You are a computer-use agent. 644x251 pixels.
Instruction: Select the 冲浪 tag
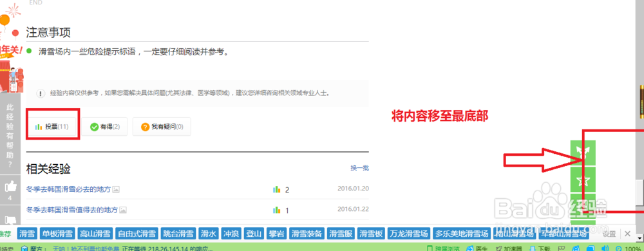[x=232, y=234]
